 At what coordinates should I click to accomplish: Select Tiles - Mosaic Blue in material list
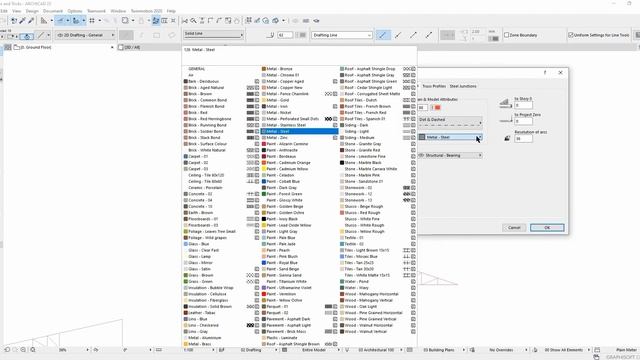pyautogui.click(x=378, y=257)
